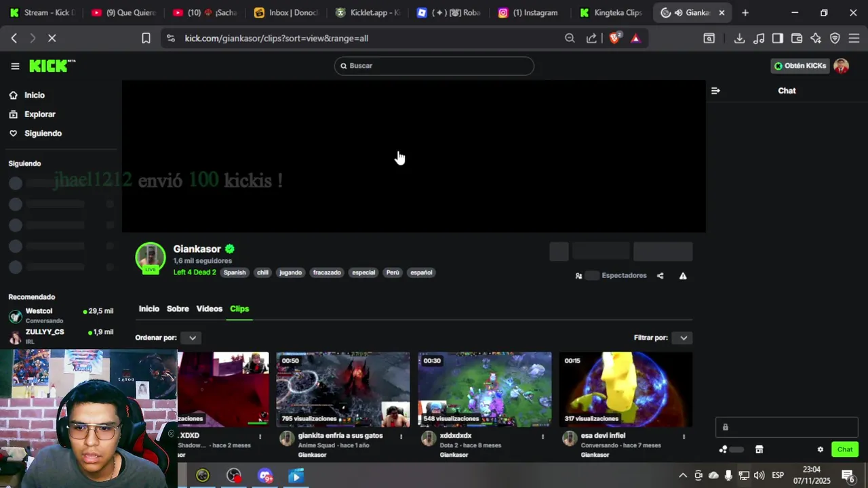Collapse the Chat panel

[715, 91]
